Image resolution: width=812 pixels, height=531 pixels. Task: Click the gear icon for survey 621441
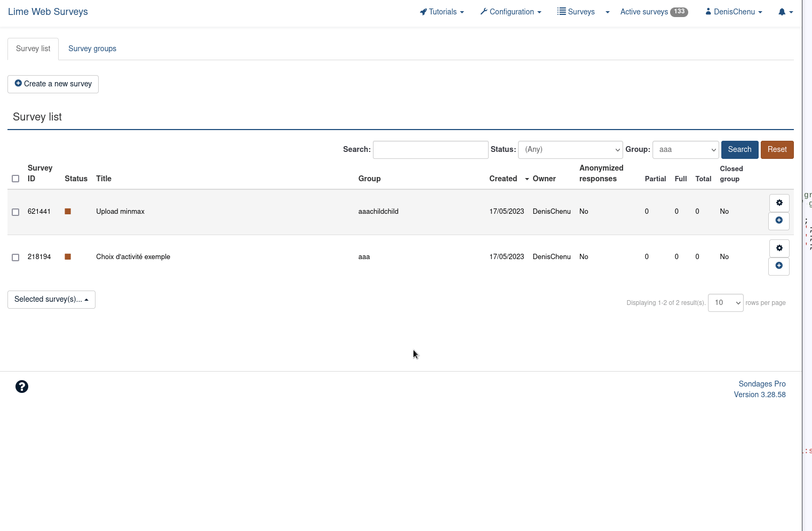pyautogui.click(x=779, y=203)
